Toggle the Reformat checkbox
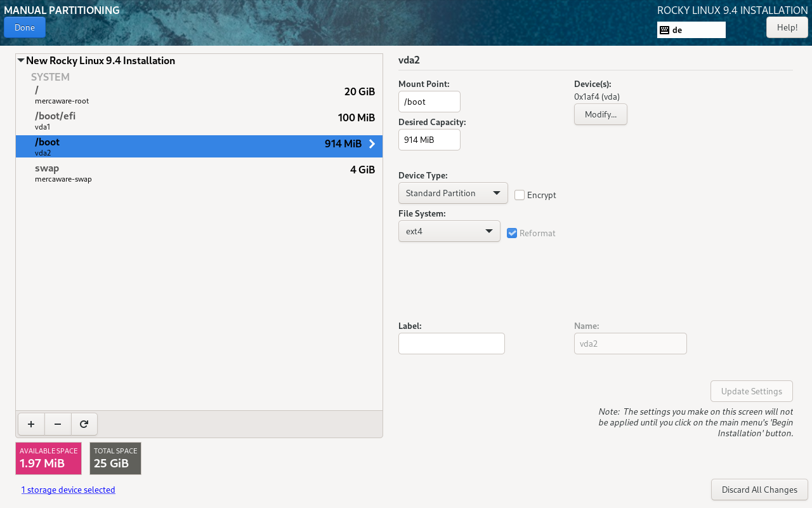 512,233
